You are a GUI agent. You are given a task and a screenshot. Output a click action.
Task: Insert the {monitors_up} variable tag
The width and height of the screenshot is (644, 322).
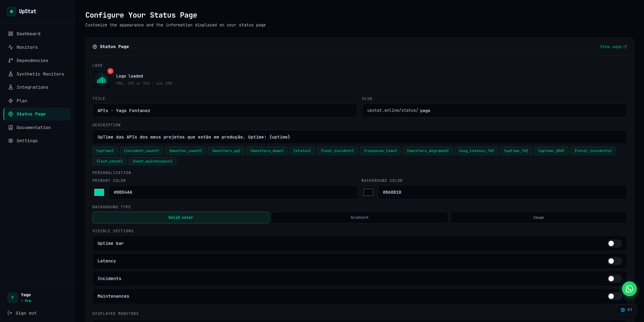pos(226,151)
